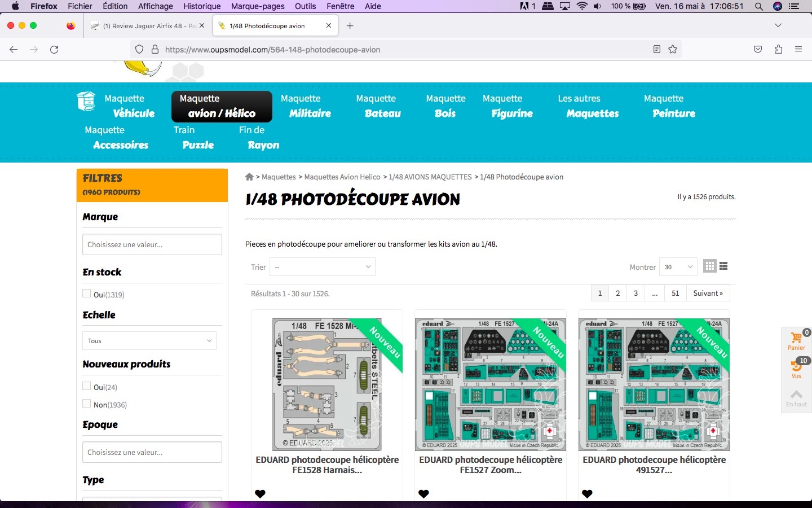Switch to grid view layout
The image size is (812, 508).
click(x=710, y=266)
